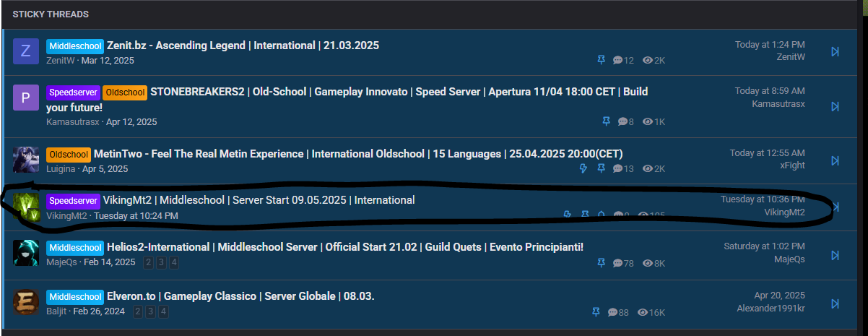Viewport: 868px width, 336px height.
Task: Open VikingMt2 Server Start 09.05.2025 thread
Action: point(259,200)
